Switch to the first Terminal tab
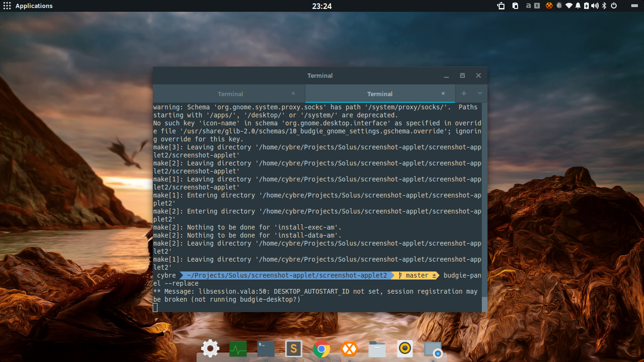Screen dimensions: 644x362 230,94
